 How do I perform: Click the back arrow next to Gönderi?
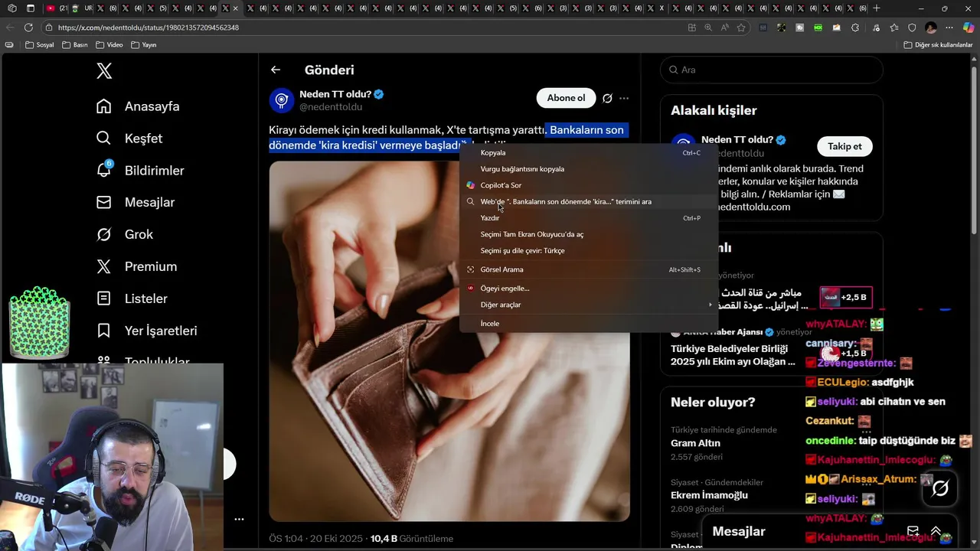(276, 70)
